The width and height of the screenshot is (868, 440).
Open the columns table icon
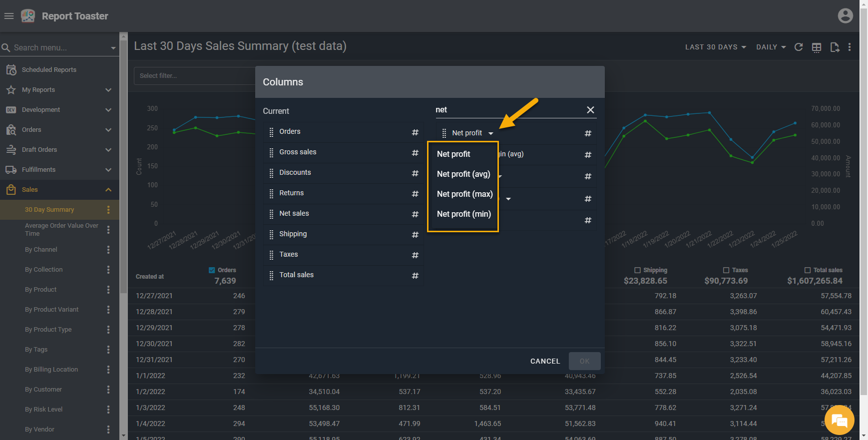click(817, 47)
